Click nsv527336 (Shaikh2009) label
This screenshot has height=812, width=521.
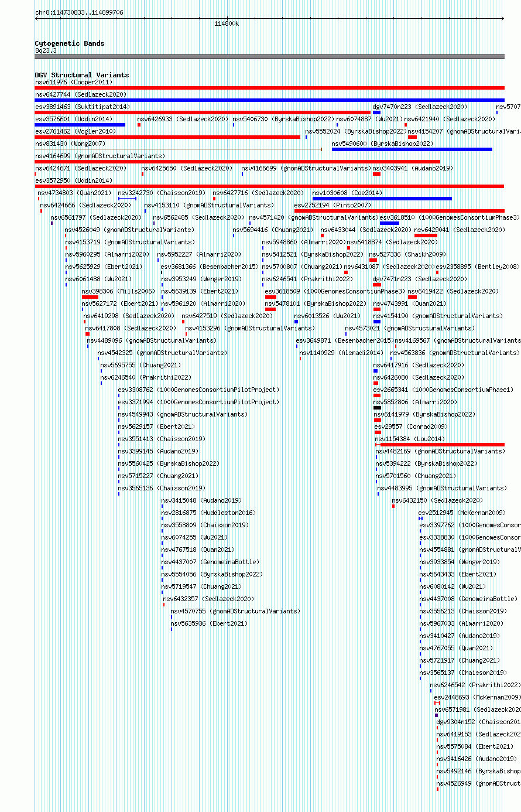click(x=408, y=254)
